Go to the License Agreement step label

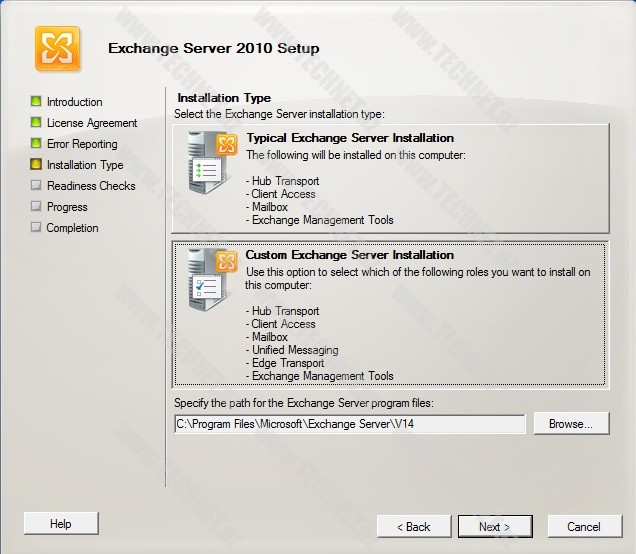pyautogui.click(x=92, y=123)
